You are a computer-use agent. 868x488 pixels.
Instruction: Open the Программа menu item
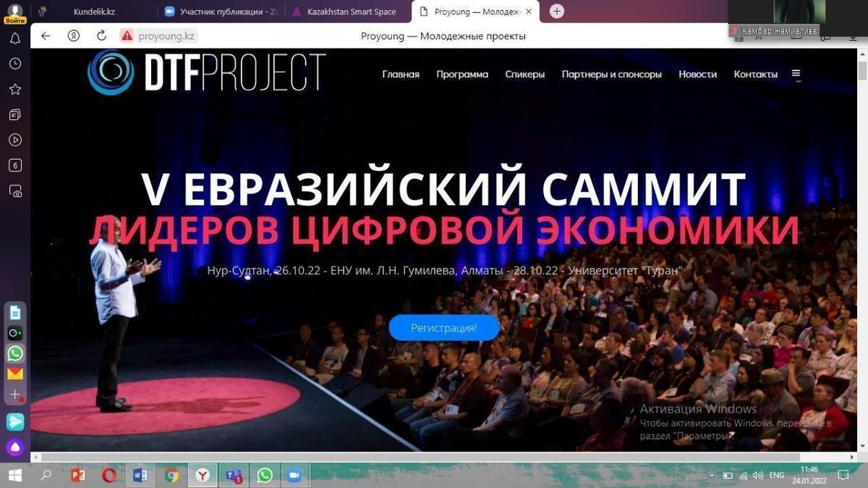(462, 74)
